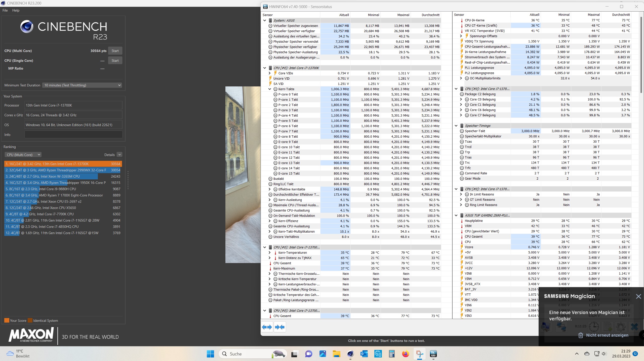Click the shrink columns blue arrows button

(280, 327)
